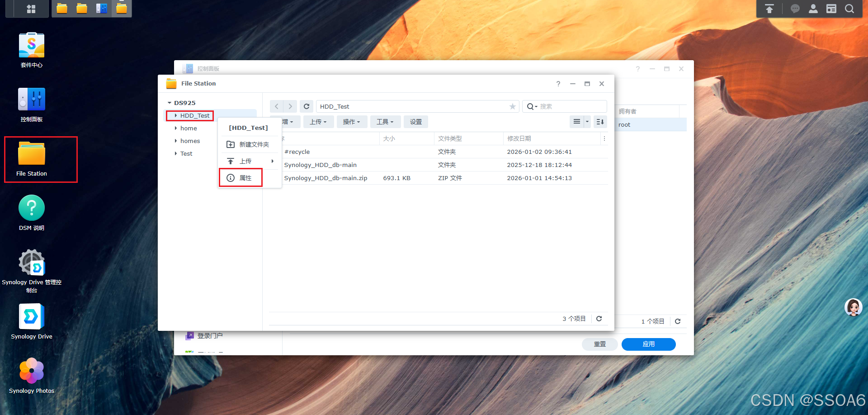
Task: Select the homes folder in the tree
Action: (x=190, y=141)
